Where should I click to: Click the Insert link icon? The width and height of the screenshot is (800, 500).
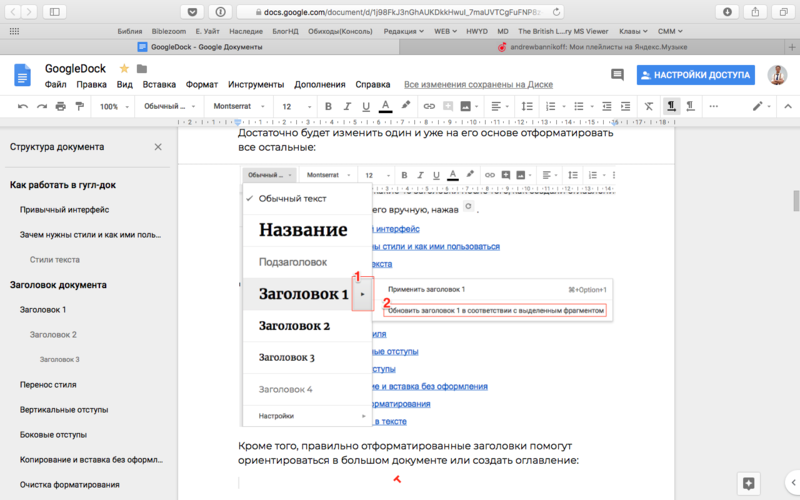point(429,106)
